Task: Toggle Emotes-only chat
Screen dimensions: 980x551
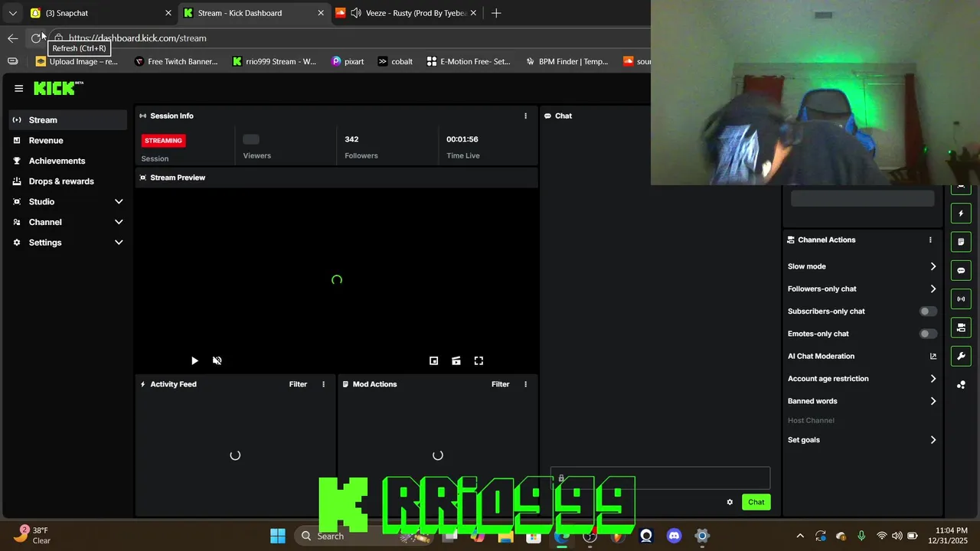Action: (927, 334)
